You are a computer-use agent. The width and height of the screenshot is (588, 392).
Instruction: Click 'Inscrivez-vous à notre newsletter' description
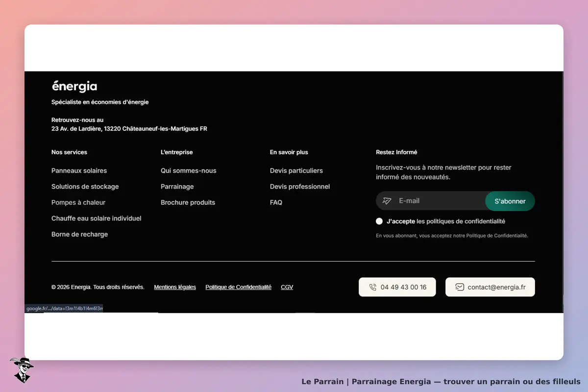click(443, 172)
